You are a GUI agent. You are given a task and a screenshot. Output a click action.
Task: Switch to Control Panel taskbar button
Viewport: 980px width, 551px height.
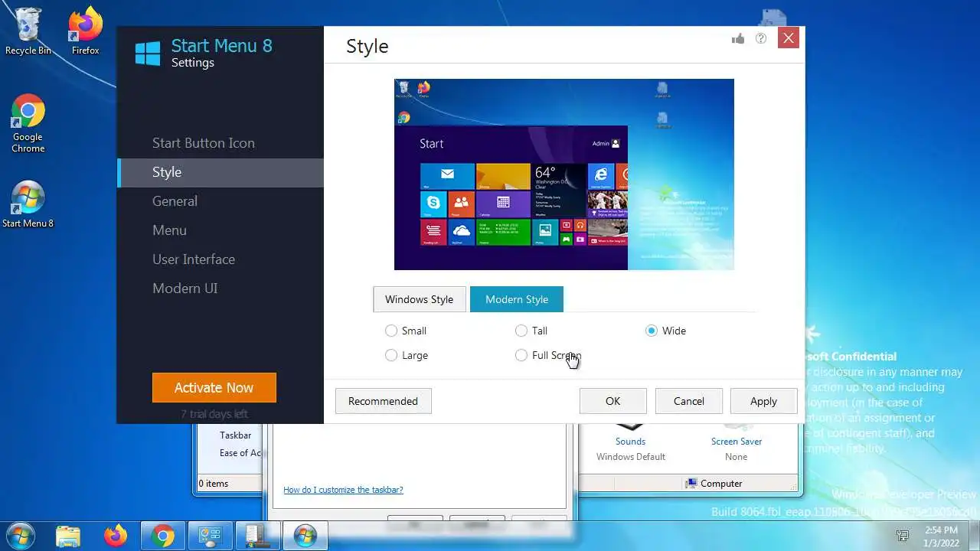211,536
